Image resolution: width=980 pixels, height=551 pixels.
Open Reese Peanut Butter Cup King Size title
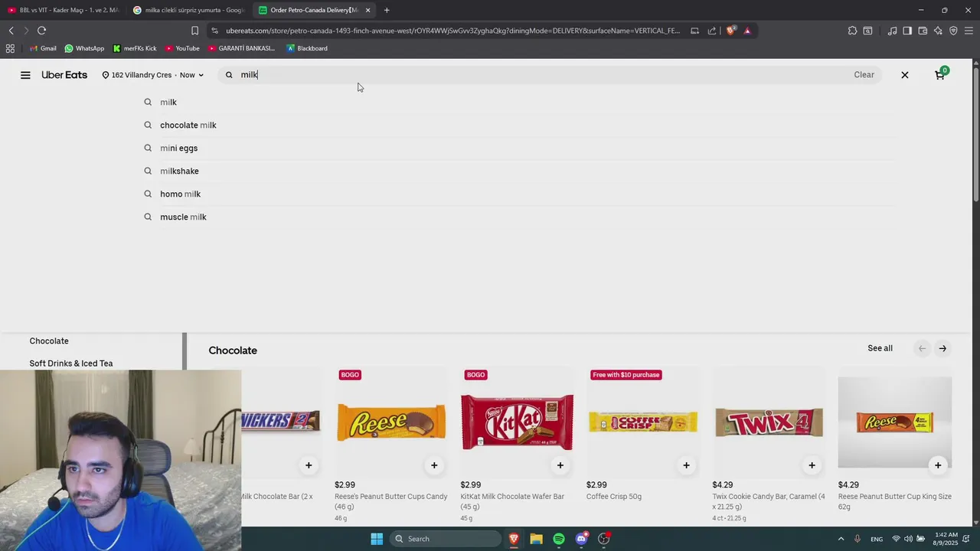click(894, 501)
